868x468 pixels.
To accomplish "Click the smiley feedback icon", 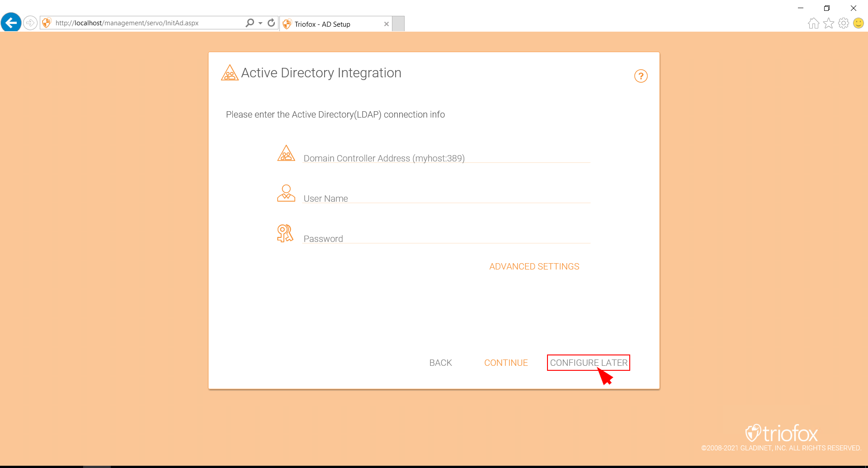I will tap(858, 23).
